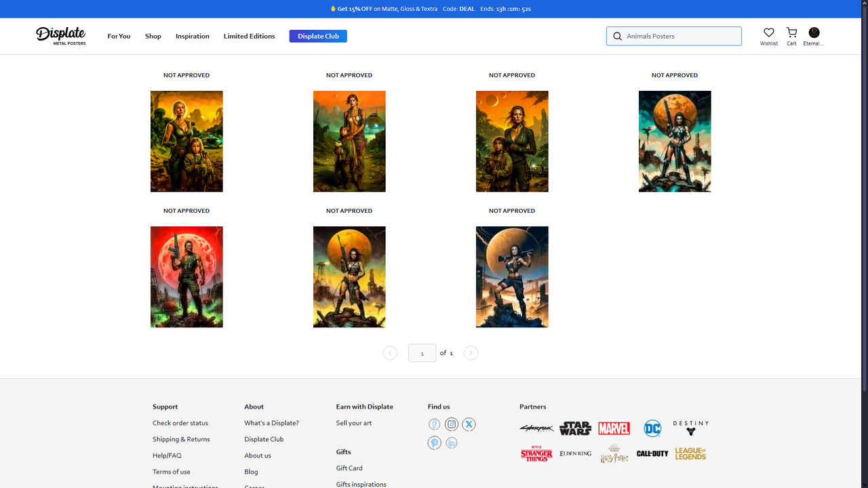Viewport: 868px width, 488px height.
Task: Open the Sell your art link
Action: coord(354,423)
